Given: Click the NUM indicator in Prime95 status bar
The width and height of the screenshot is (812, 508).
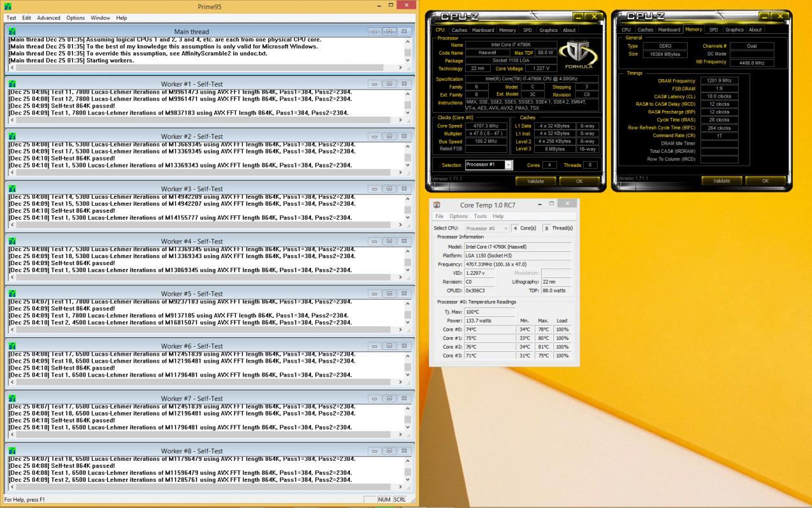Looking at the screenshot, I should (x=384, y=500).
